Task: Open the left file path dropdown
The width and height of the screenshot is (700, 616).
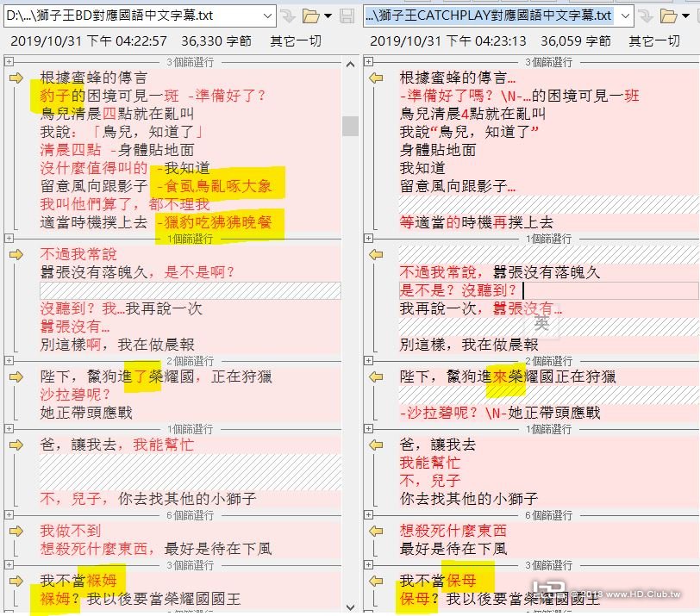Action: (x=267, y=16)
